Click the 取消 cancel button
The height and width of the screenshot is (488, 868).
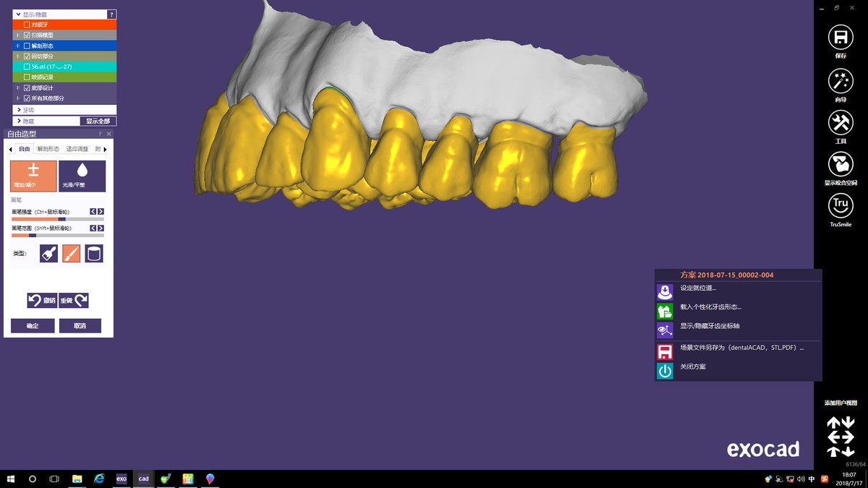[80, 326]
